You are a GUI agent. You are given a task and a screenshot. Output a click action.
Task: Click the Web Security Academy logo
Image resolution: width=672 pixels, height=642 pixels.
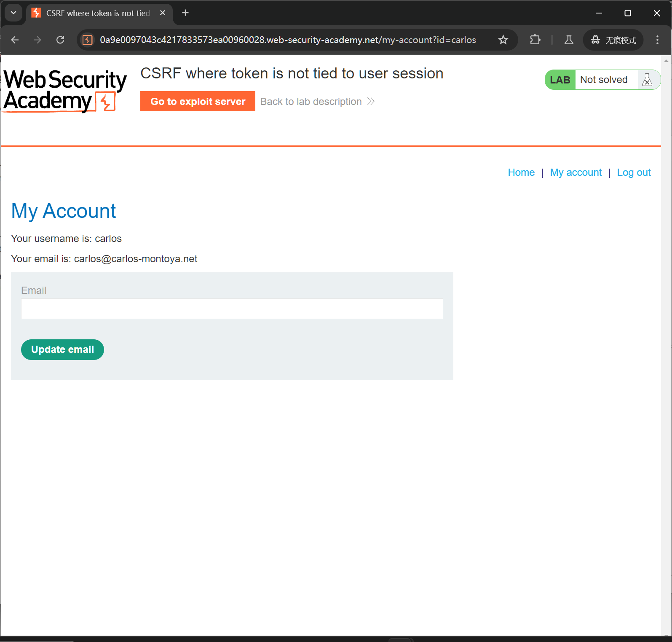(x=65, y=91)
